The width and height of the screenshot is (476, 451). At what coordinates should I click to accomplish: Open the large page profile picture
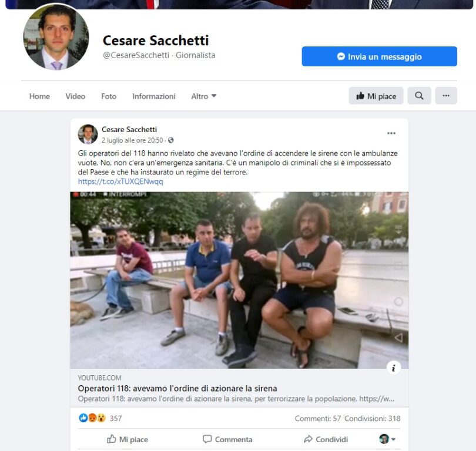click(x=56, y=37)
